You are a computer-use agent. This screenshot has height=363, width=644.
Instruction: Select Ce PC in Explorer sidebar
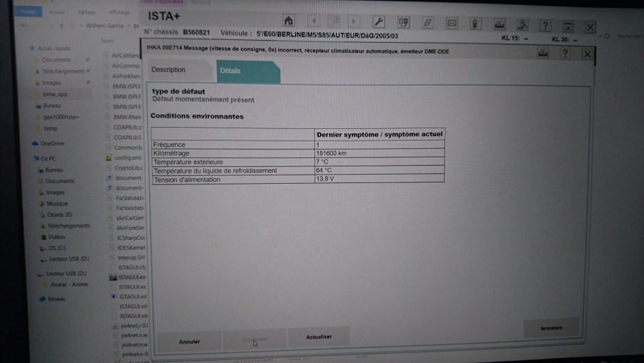coord(48,158)
